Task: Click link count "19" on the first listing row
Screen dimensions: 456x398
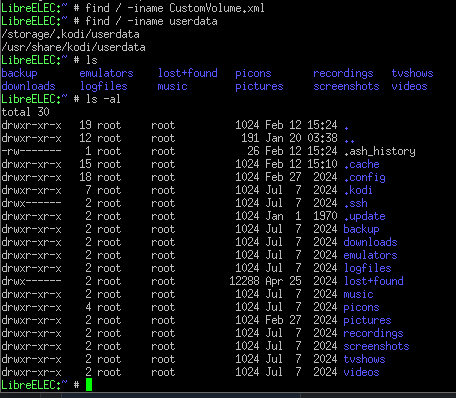Action: [85, 125]
